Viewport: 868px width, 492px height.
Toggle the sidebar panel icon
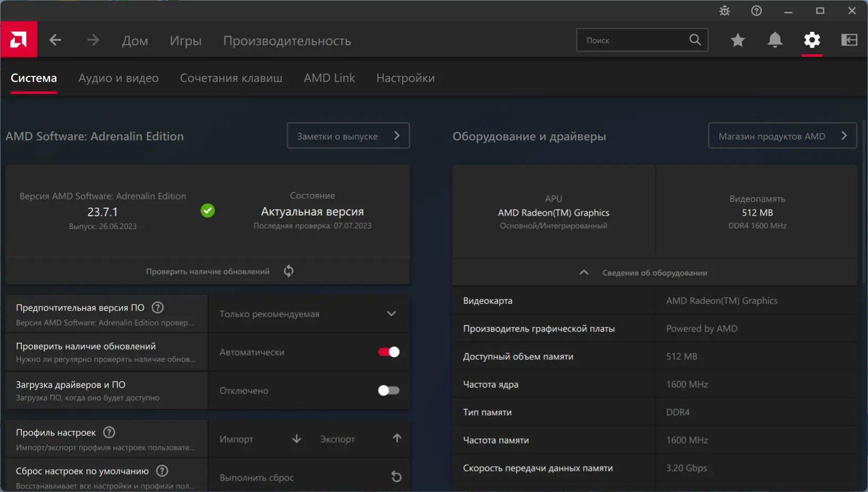(849, 40)
